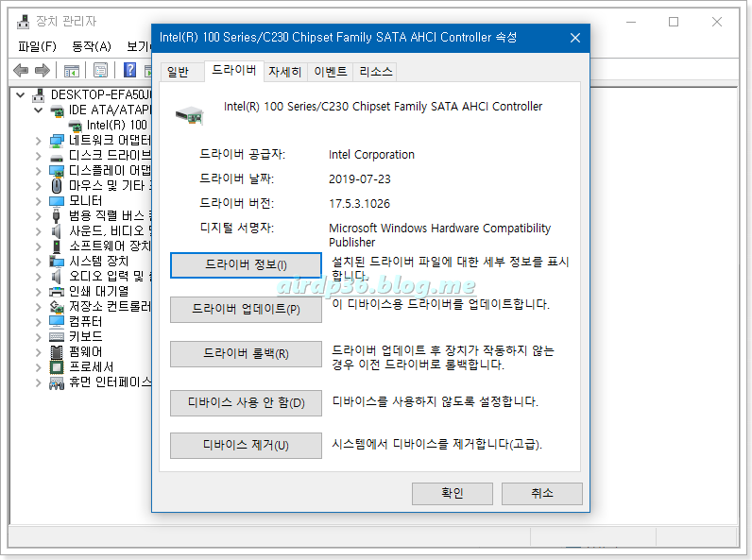Click the Forward arrow toolbar icon

coord(43,71)
